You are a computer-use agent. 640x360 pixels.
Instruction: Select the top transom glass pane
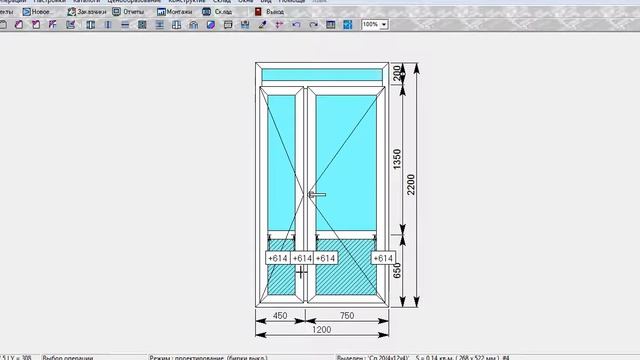322,75
